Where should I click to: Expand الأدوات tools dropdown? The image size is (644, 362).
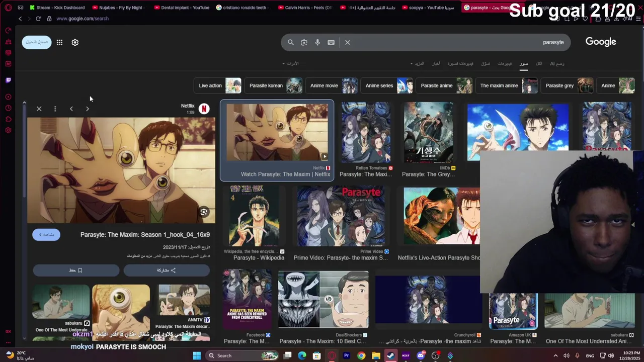(x=290, y=64)
